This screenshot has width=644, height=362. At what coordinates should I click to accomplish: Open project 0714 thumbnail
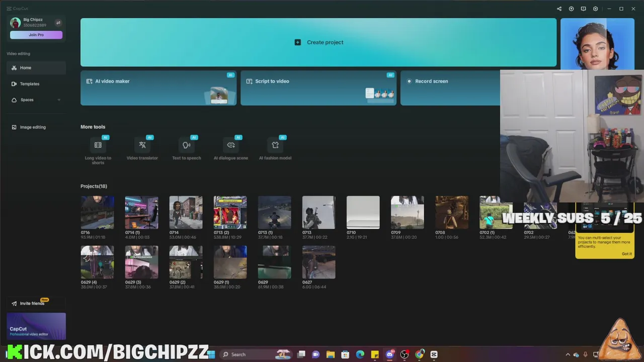[186, 212]
